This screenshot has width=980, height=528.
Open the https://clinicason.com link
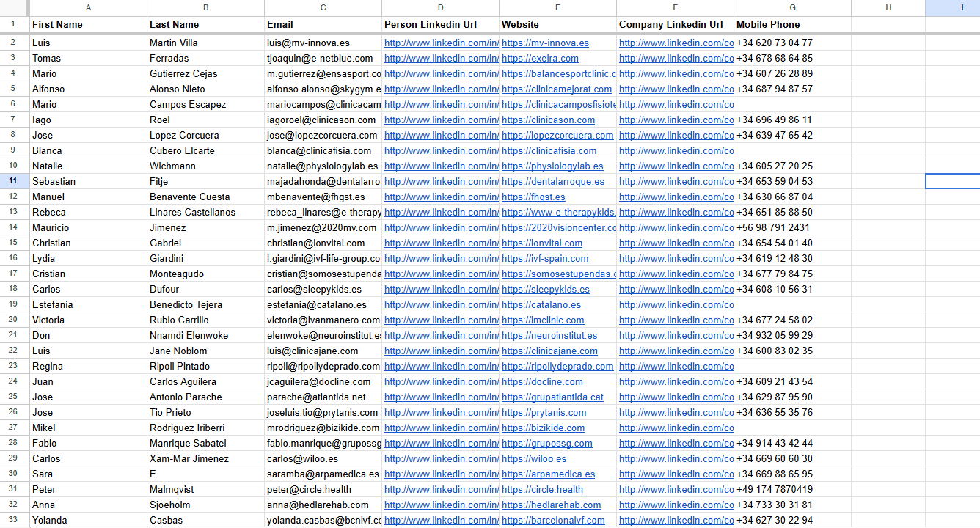(548, 120)
